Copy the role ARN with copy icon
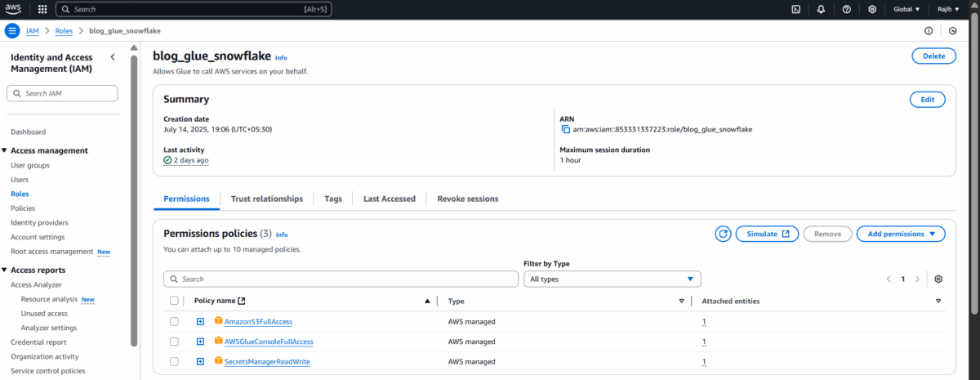Image resolution: width=980 pixels, height=380 pixels. pyautogui.click(x=565, y=129)
